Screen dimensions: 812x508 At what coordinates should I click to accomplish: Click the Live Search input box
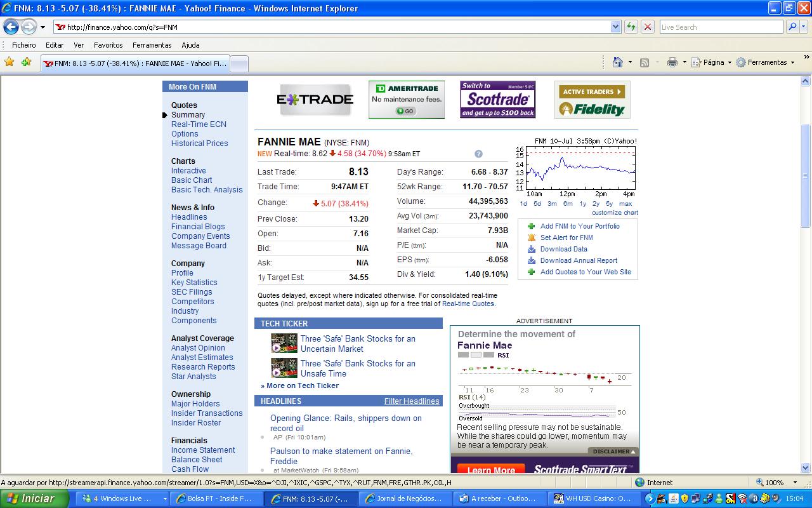tap(721, 27)
